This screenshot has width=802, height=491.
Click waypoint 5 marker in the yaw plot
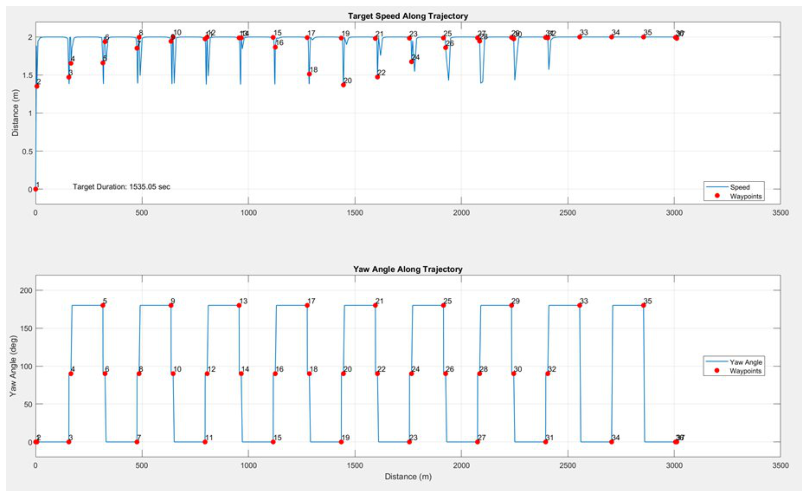click(x=102, y=305)
